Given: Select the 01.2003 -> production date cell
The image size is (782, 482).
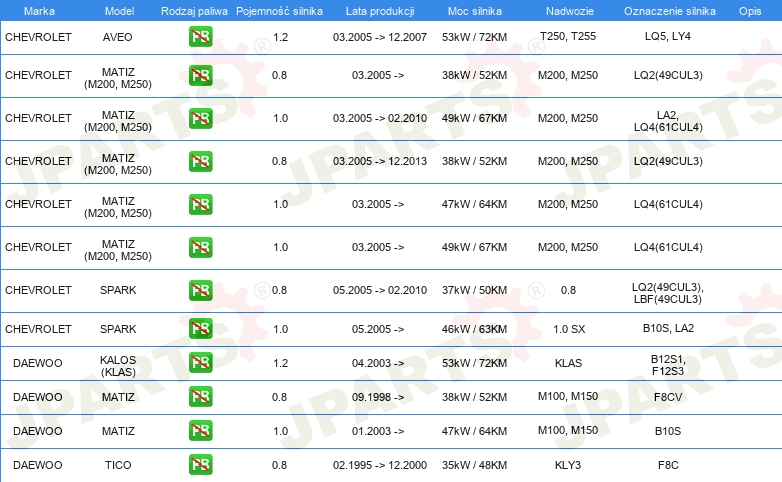Looking at the screenshot, I should tap(378, 431).
